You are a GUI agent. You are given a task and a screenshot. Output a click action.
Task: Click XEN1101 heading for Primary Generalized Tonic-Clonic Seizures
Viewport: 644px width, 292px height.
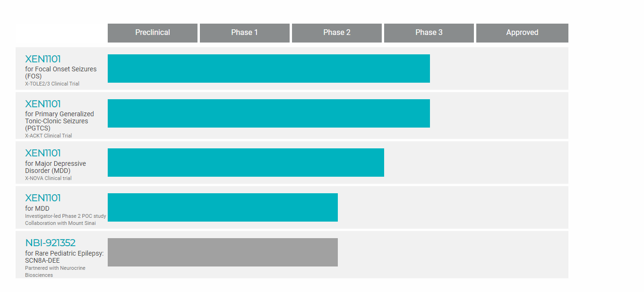coord(43,104)
